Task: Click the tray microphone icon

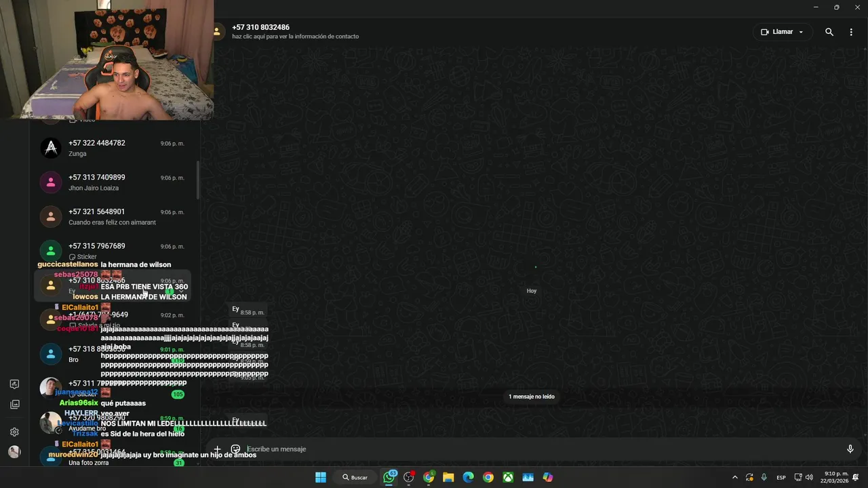Action: pyautogui.click(x=764, y=477)
